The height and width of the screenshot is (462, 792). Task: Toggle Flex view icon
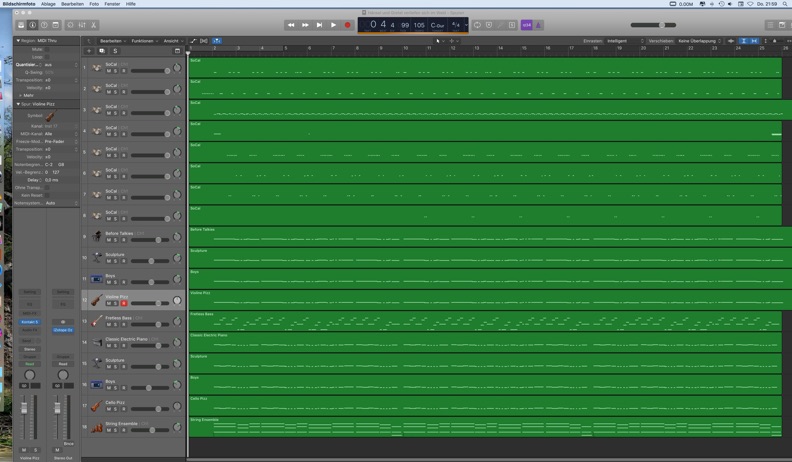coord(204,41)
